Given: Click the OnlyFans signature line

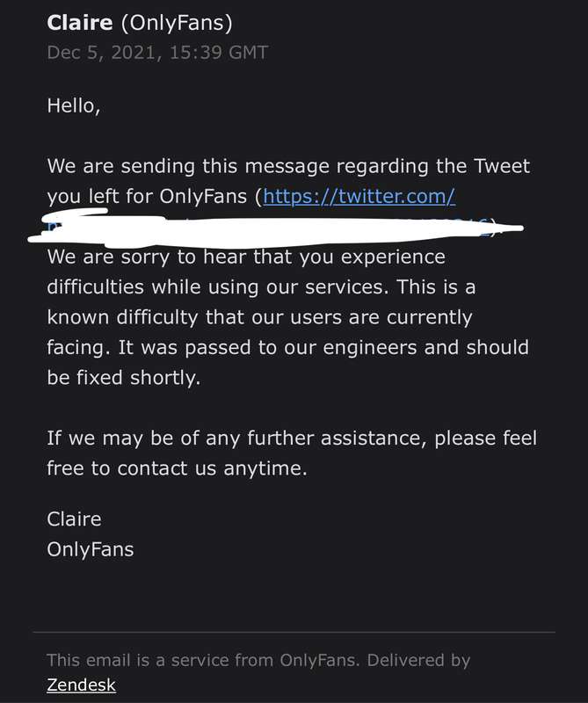Looking at the screenshot, I should (x=91, y=550).
